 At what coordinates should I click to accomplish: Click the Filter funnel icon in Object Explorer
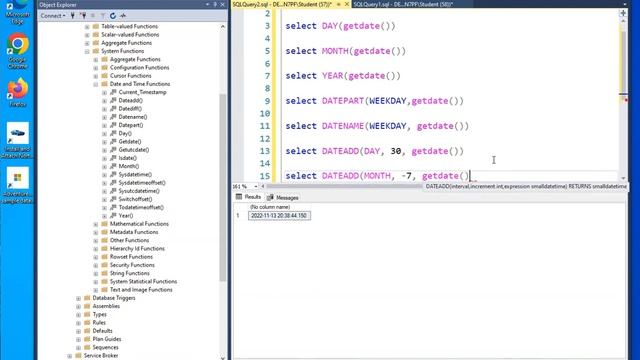tap(103, 16)
